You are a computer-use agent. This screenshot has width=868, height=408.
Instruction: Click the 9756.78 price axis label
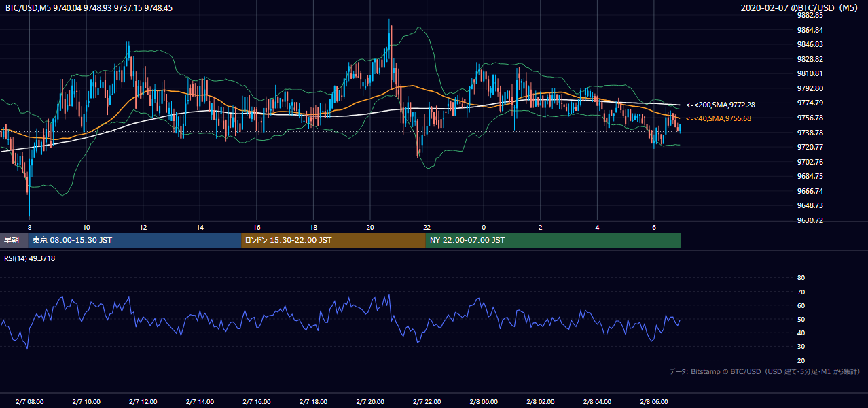pos(810,118)
